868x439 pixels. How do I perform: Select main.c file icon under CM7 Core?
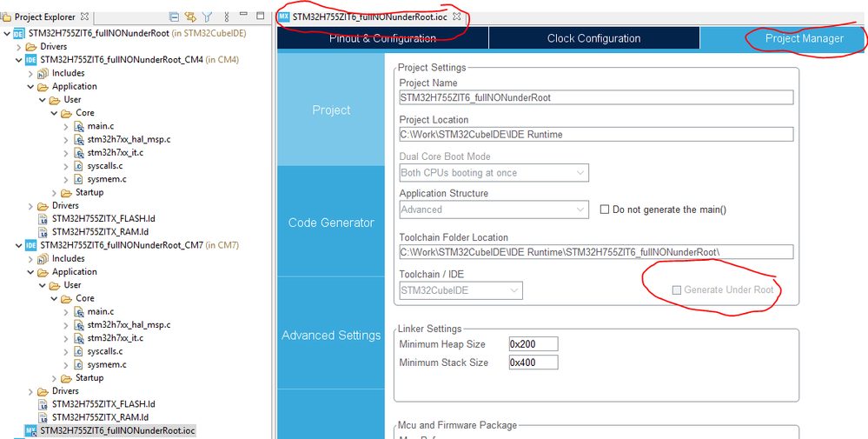tap(78, 312)
